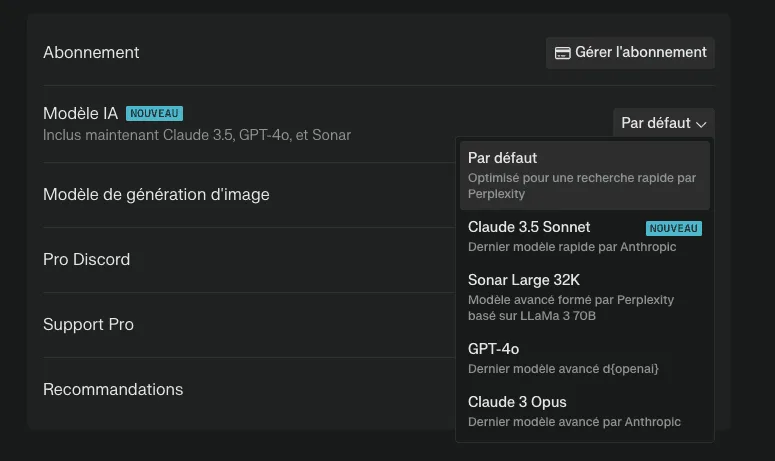Click the Support Pro row label

click(x=88, y=325)
